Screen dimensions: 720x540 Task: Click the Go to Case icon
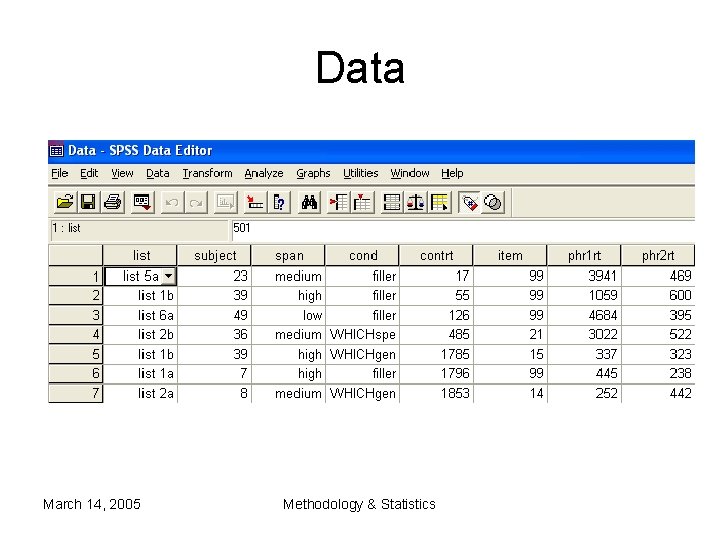tap(255, 202)
